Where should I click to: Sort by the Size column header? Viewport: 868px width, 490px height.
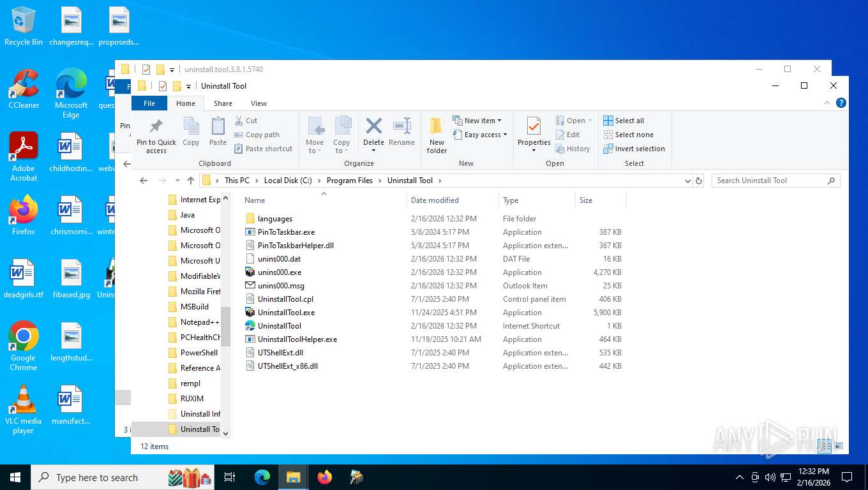tap(601, 200)
